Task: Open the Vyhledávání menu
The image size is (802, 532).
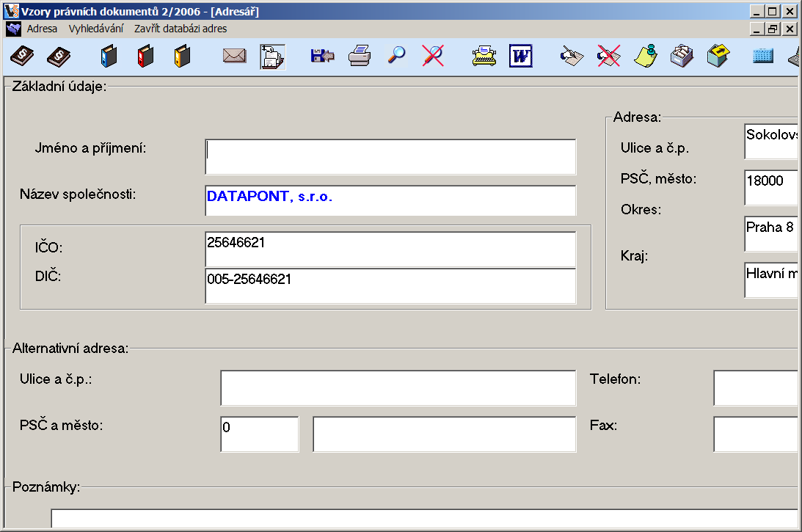Action: [96, 29]
